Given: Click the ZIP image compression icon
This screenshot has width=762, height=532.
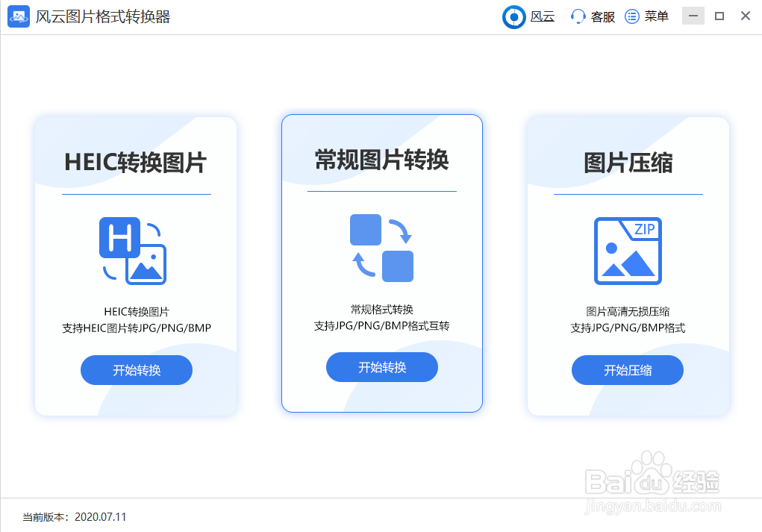Looking at the screenshot, I should (x=627, y=251).
